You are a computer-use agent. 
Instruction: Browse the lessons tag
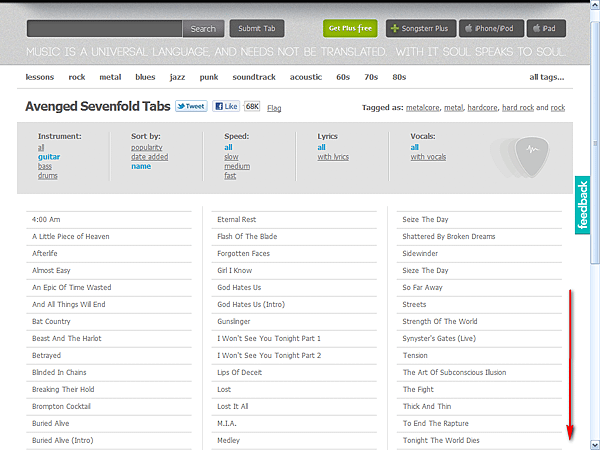40,77
